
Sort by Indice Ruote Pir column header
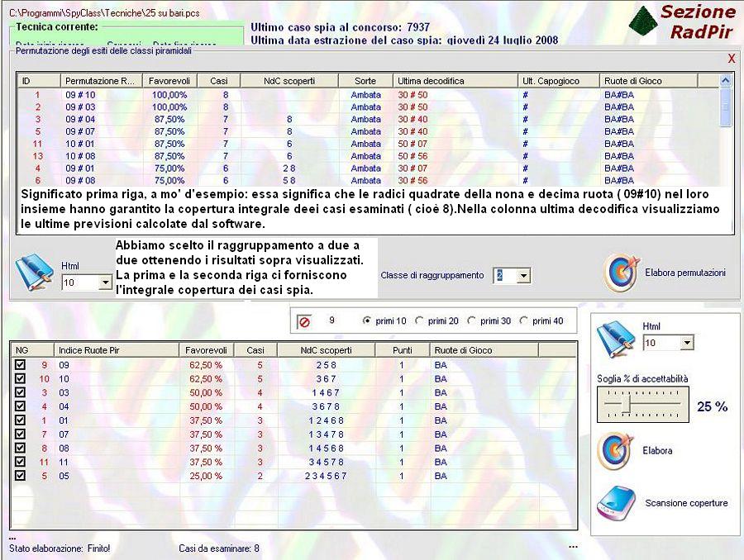pos(117,350)
